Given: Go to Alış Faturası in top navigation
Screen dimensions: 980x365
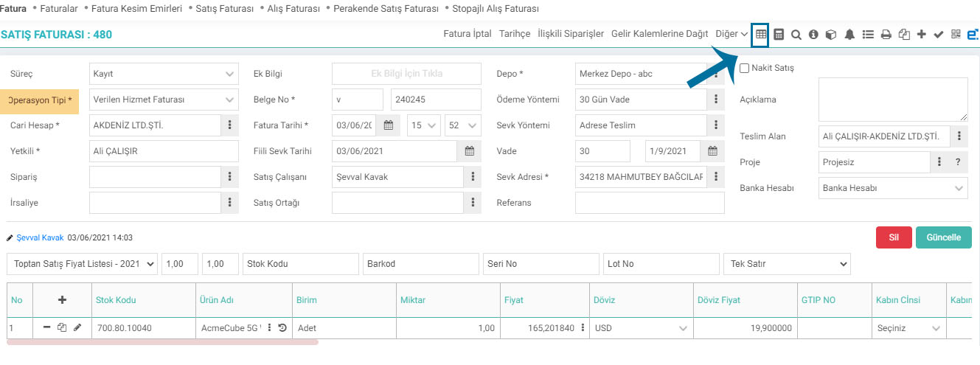Looking at the screenshot, I should tap(293, 10).
